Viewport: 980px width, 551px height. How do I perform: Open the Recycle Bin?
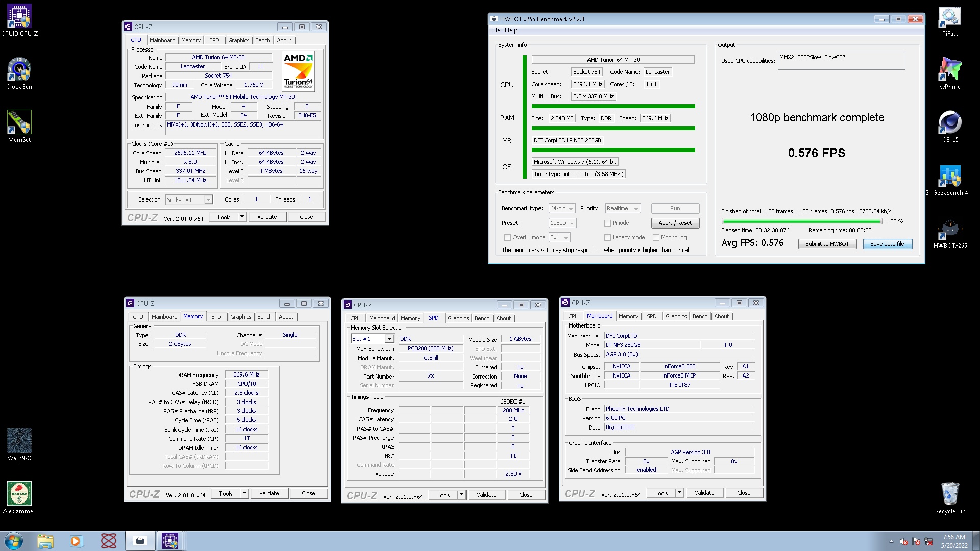point(950,498)
